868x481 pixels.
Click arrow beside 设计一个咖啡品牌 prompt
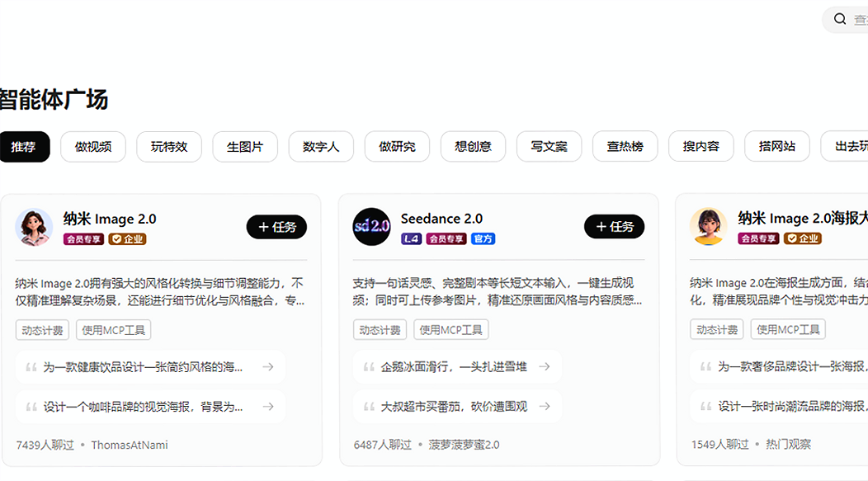268,407
